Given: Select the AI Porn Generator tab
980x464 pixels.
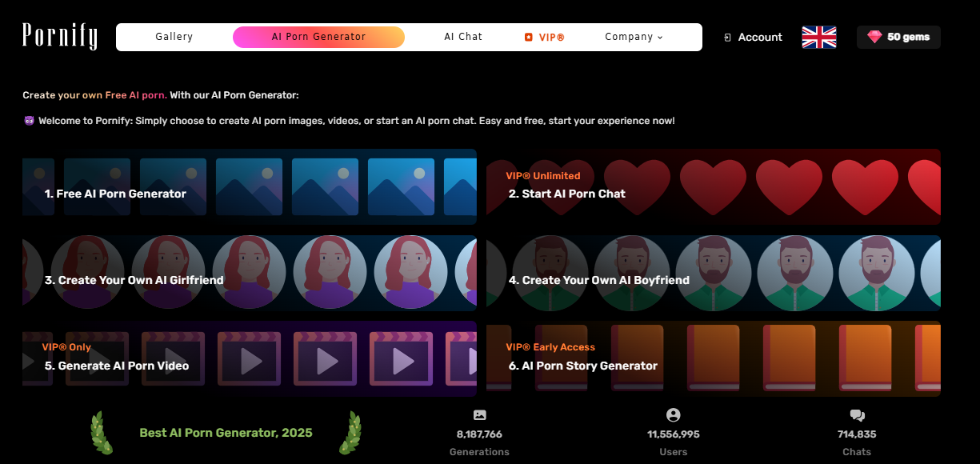Looking at the screenshot, I should (318, 37).
